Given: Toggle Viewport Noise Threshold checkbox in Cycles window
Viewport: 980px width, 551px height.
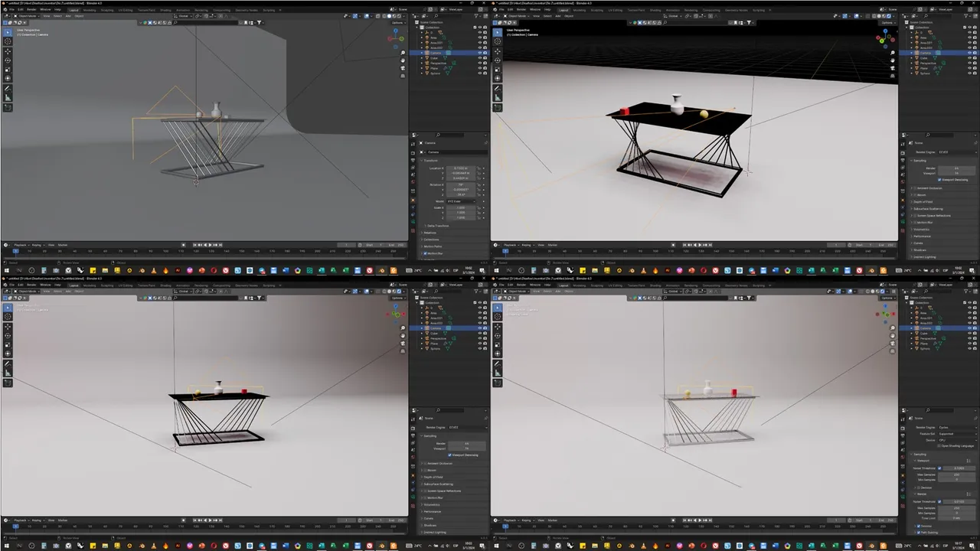Looking at the screenshot, I should coord(939,468).
